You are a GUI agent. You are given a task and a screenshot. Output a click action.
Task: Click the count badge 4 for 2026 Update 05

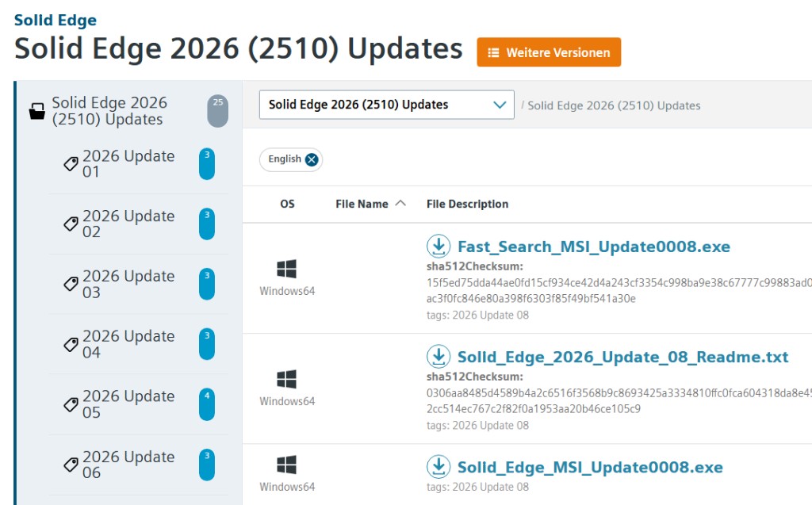[x=207, y=404]
